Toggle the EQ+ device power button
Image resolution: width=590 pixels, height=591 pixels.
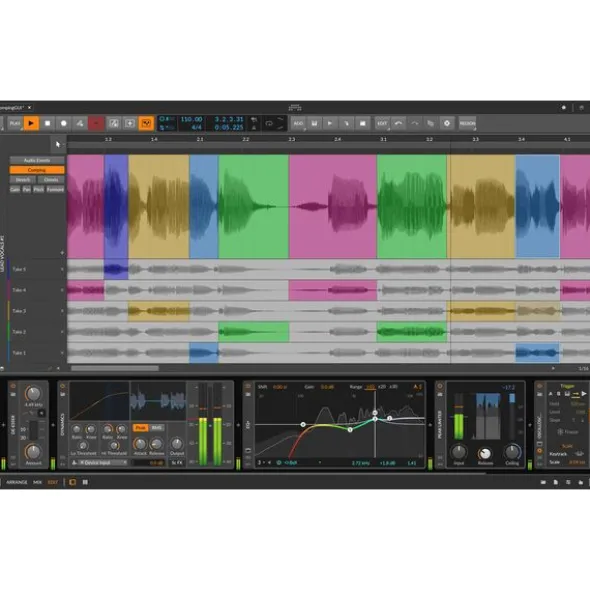(x=248, y=386)
